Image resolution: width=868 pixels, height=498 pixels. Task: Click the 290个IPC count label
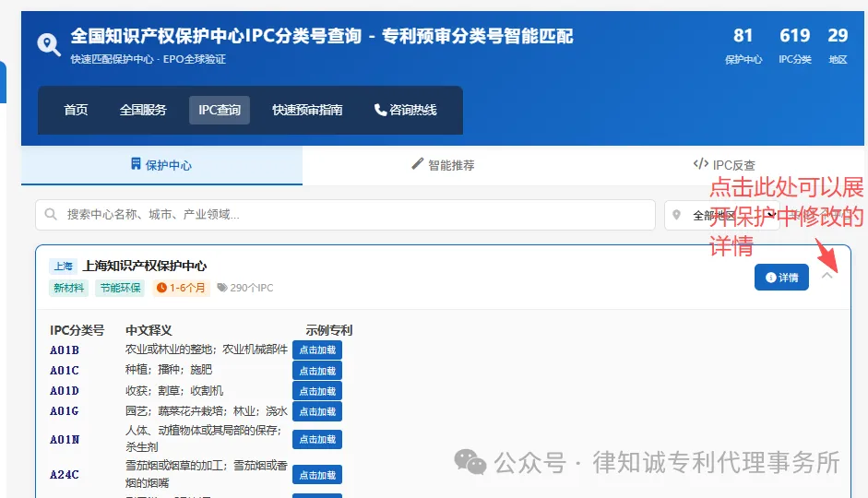(x=245, y=288)
